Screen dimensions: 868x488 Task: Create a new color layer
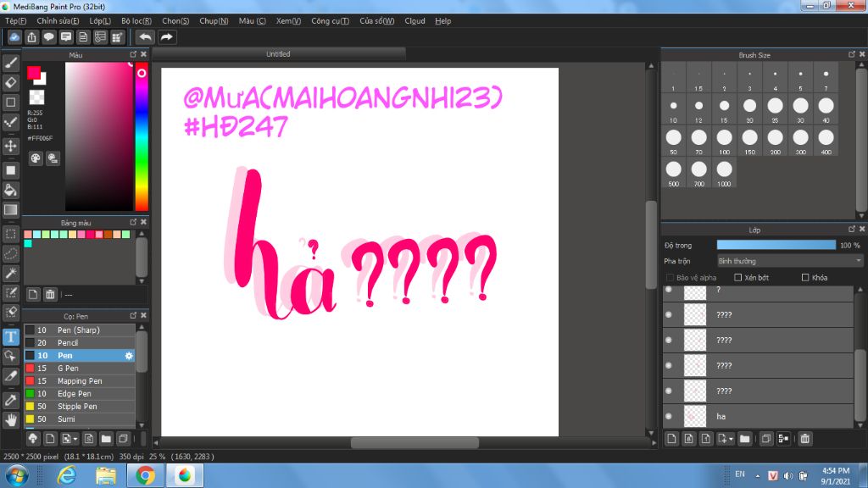pos(671,439)
